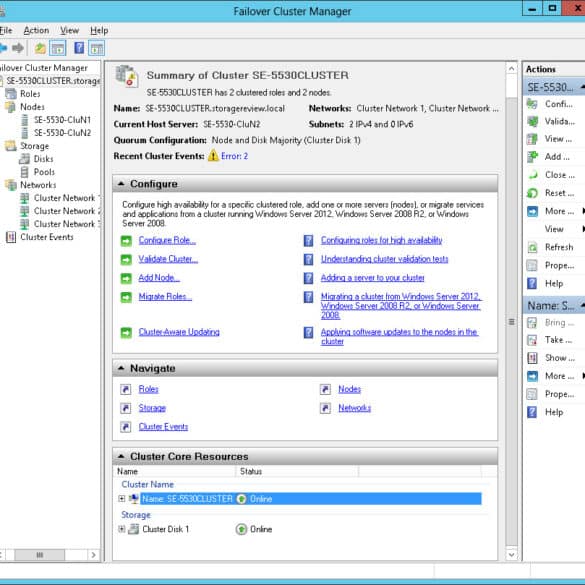Click shortcut icon beside Nodes link
Image resolution: width=585 pixels, height=585 pixels.
pyautogui.click(x=325, y=390)
